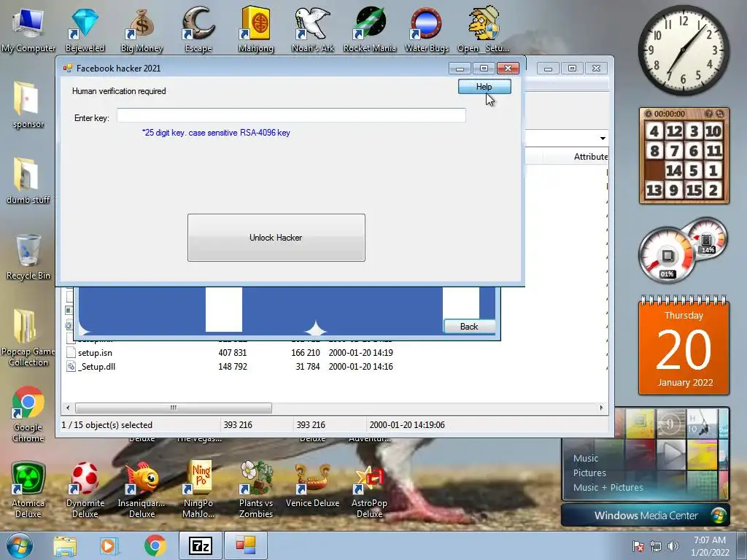Launch Rocket Mania shortcut
The image size is (747, 560).
point(370,29)
